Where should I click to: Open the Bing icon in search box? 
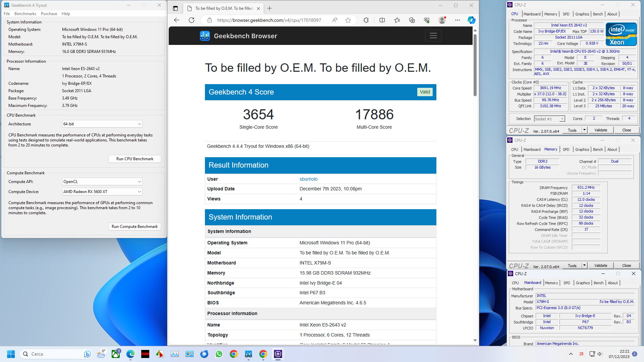tap(87, 354)
